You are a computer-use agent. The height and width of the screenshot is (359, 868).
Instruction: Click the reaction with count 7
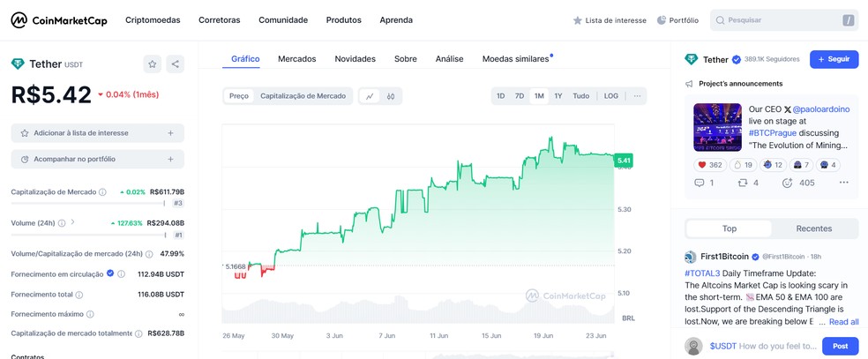tap(802, 165)
